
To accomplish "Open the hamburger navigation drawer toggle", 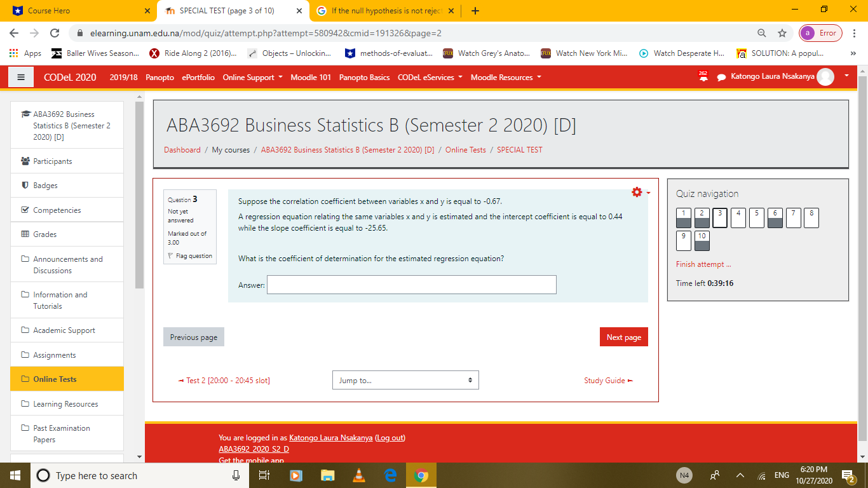I will (x=21, y=77).
